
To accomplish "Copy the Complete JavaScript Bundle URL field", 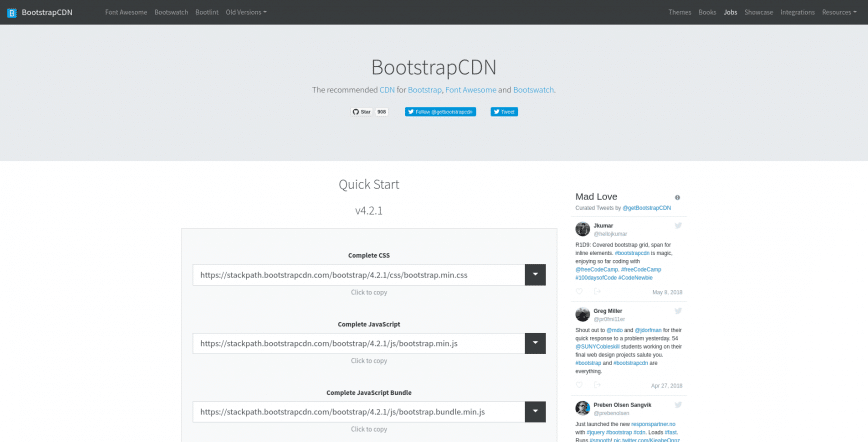I will pyautogui.click(x=359, y=412).
